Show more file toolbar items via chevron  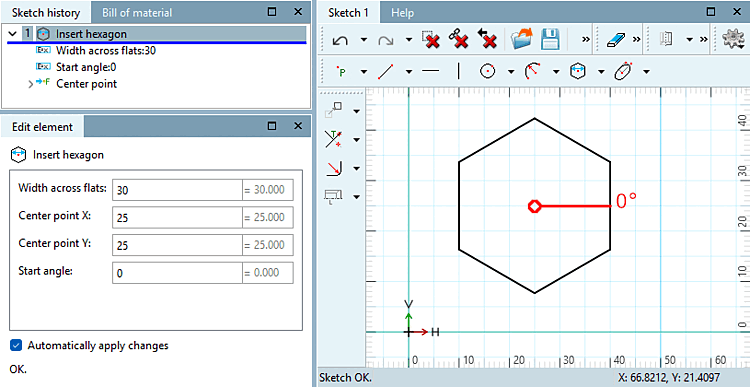(x=586, y=40)
